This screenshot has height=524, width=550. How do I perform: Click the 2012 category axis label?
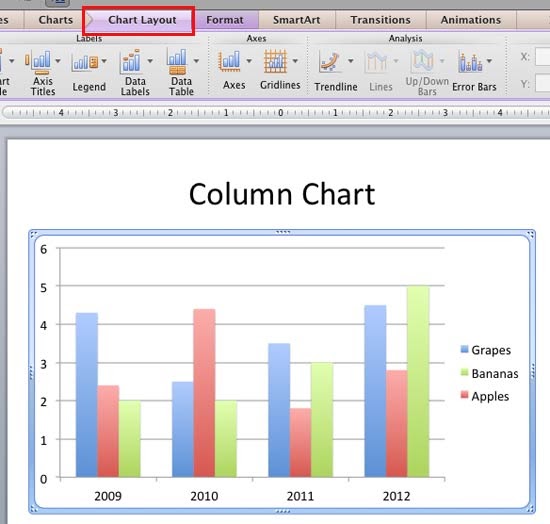pos(396,496)
